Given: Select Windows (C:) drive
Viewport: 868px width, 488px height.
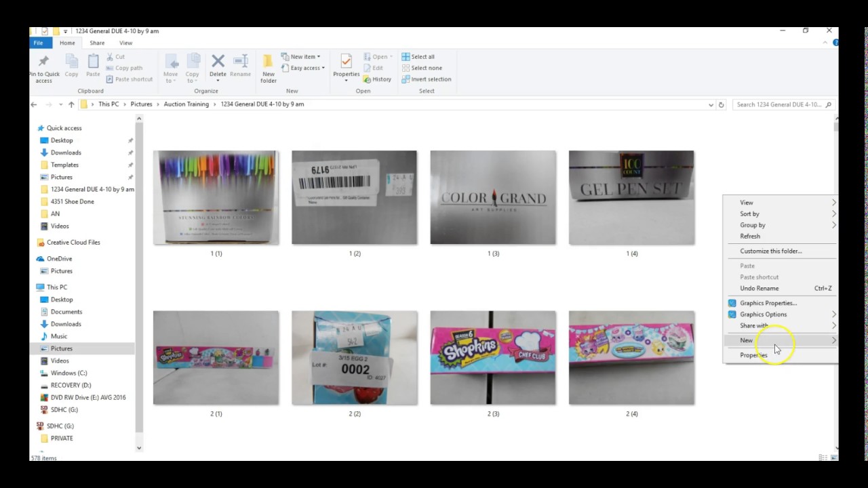Looking at the screenshot, I should point(68,373).
